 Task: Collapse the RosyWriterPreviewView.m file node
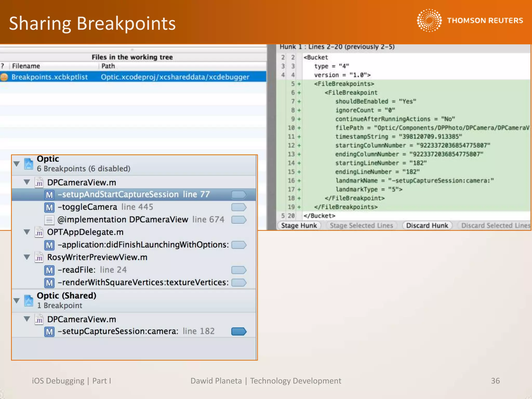(27, 257)
